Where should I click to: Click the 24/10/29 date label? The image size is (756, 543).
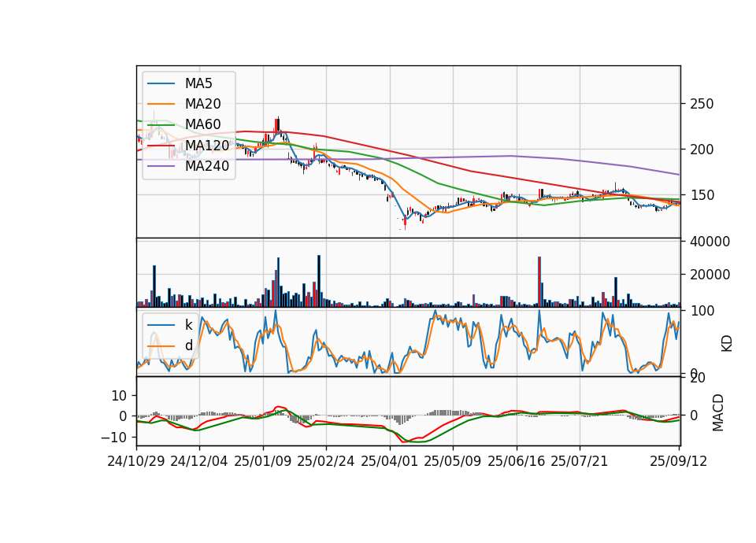coord(136,461)
